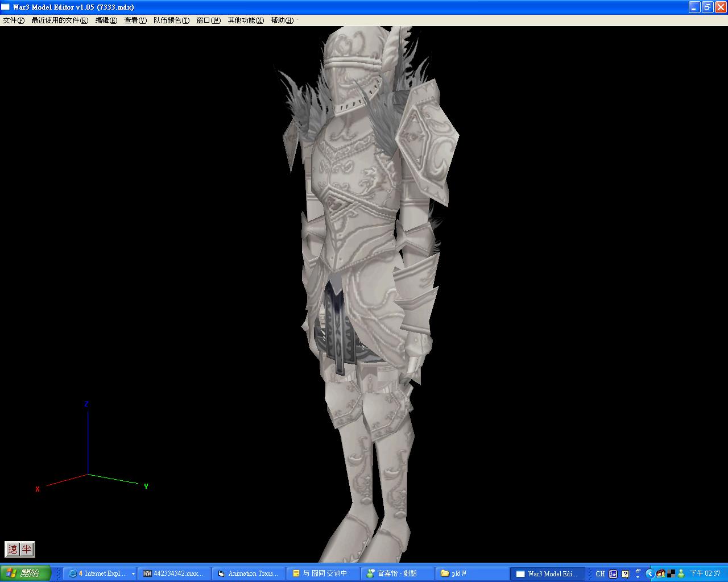This screenshot has height=582, width=728.
Task: Click the black-white checkered tray icon
Action: tap(671, 573)
